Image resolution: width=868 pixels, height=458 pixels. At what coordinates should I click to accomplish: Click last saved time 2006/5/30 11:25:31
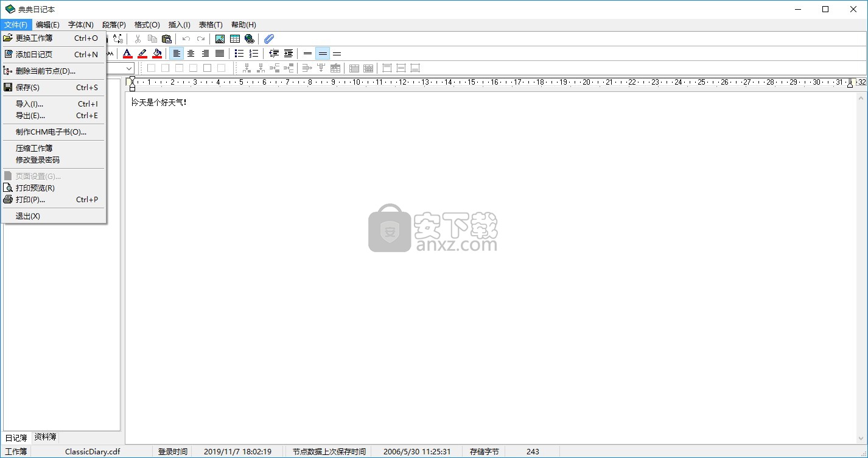coord(417,452)
